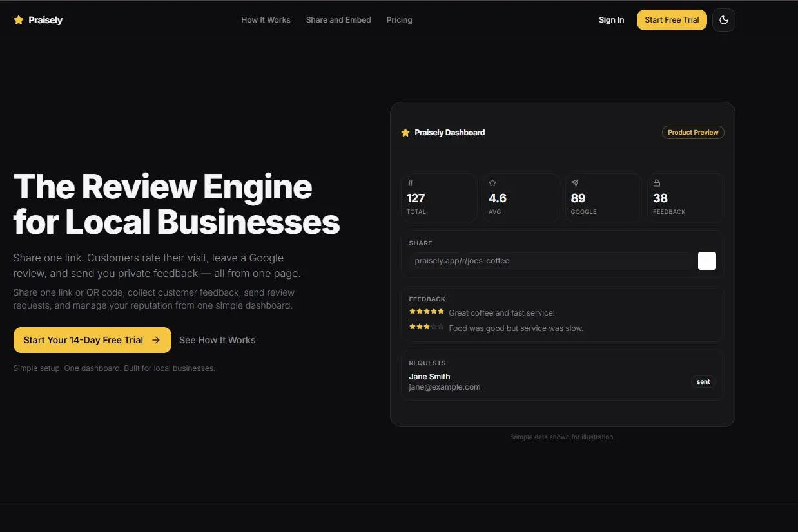Click the 'SHARE' section label

tap(420, 243)
